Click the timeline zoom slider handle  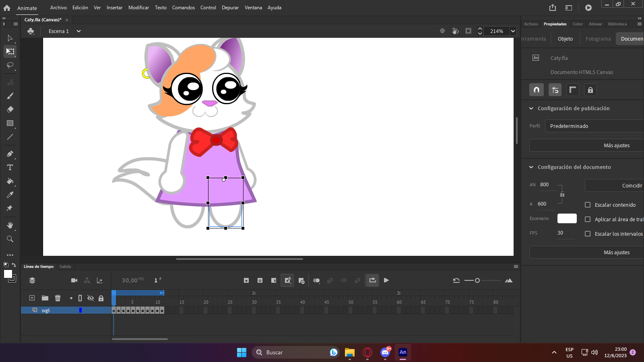[x=477, y=280]
